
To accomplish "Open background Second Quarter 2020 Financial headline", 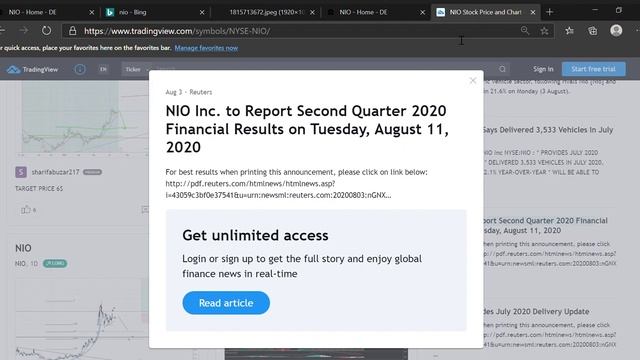I will pos(545,225).
